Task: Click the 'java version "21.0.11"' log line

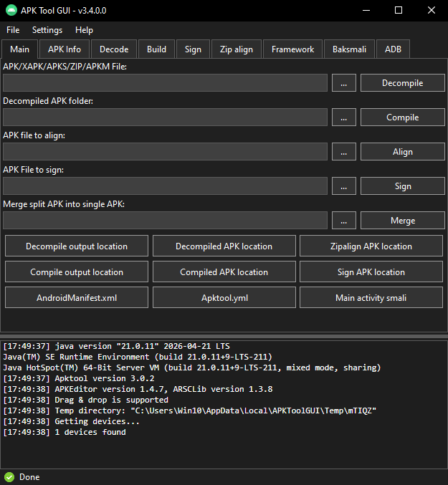Action: click(x=116, y=346)
